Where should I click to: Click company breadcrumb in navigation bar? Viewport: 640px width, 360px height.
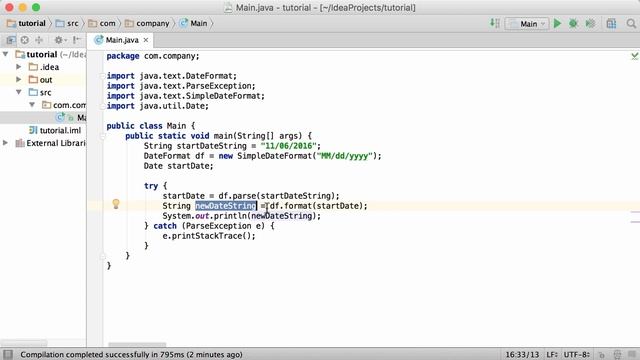pos(147,23)
